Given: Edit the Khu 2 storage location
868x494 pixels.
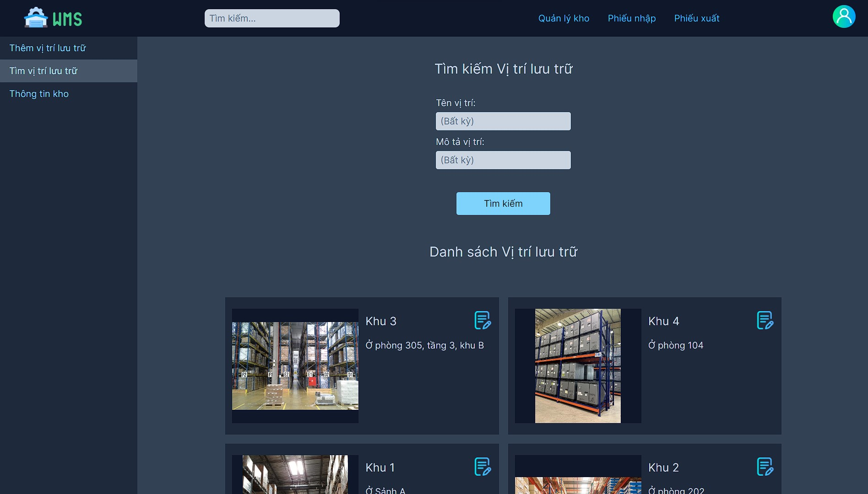Looking at the screenshot, I should tap(765, 467).
